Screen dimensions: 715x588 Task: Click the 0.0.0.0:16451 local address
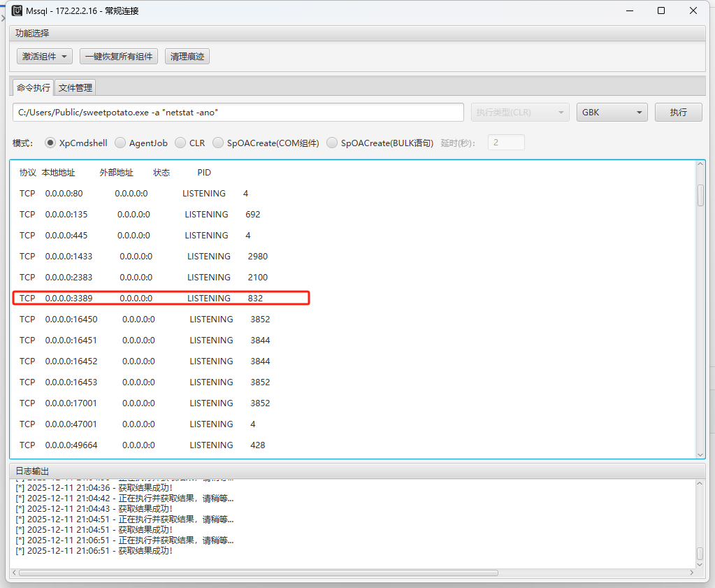tap(71, 340)
